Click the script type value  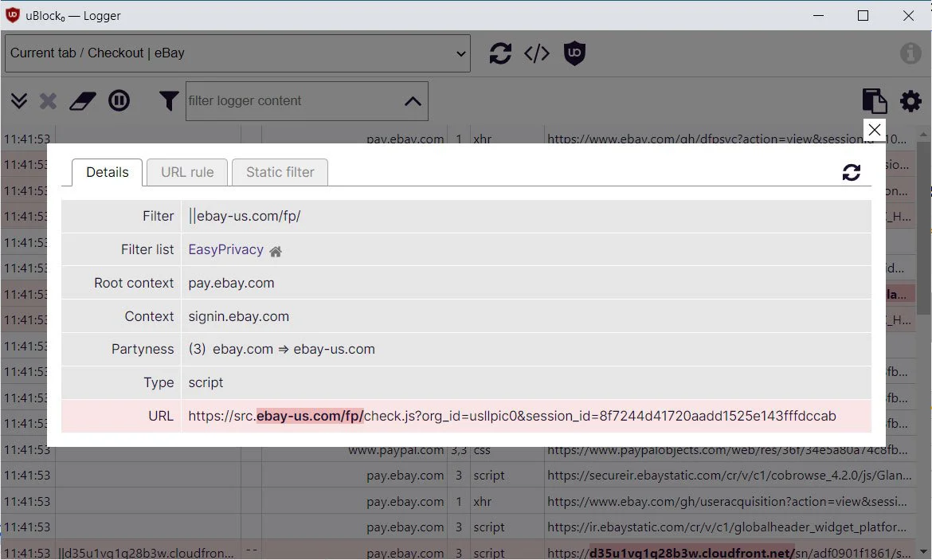206,383
